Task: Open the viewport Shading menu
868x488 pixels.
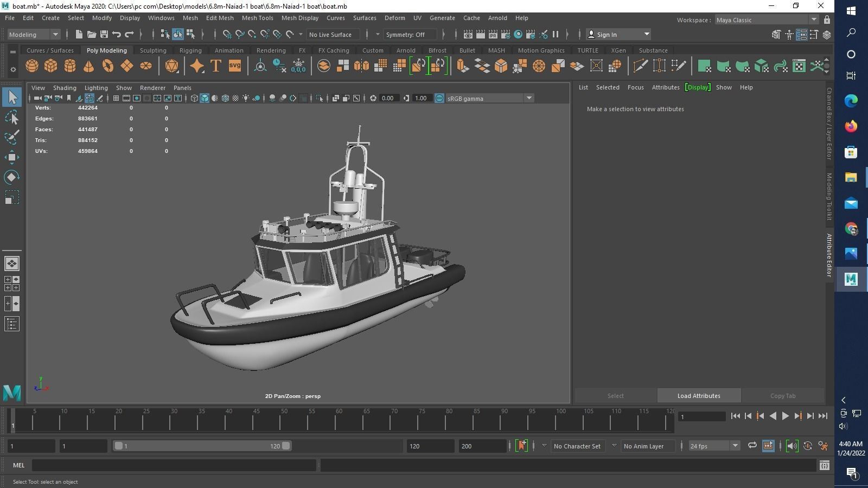Action: (65, 87)
